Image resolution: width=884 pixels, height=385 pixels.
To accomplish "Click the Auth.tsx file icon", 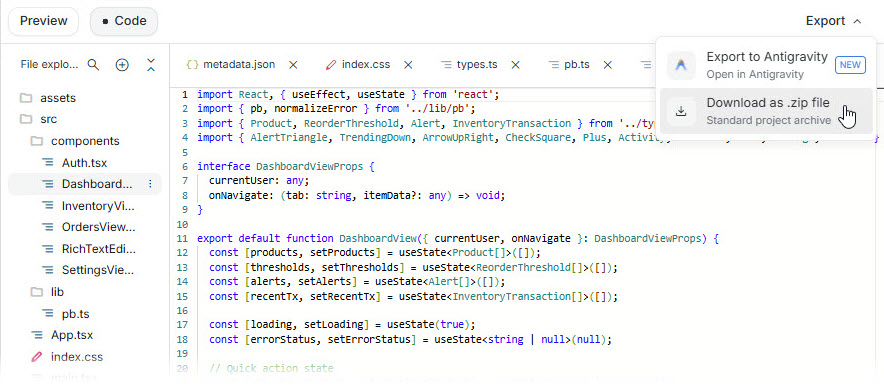I will (x=48, y=163).
